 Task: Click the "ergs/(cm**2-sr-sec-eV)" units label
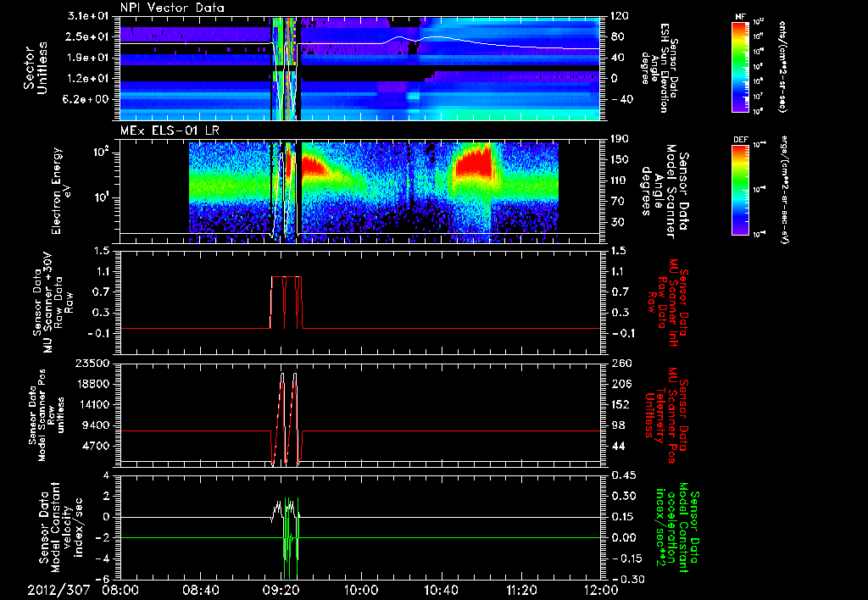pos(784,190)
